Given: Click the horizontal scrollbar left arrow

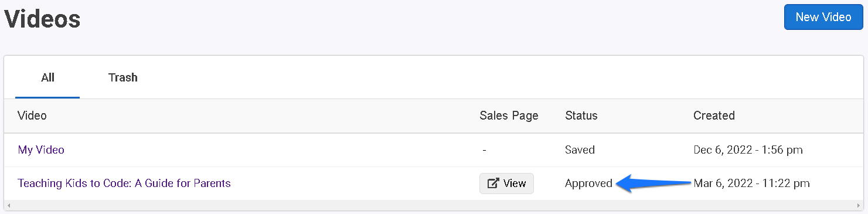Looking at the screenshot, I should click(9, 205).
